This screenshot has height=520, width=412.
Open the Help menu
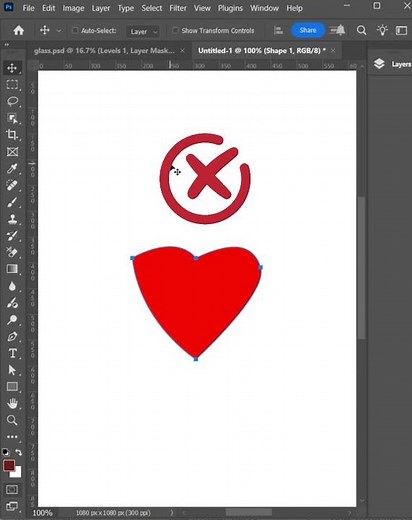point(294,8)
